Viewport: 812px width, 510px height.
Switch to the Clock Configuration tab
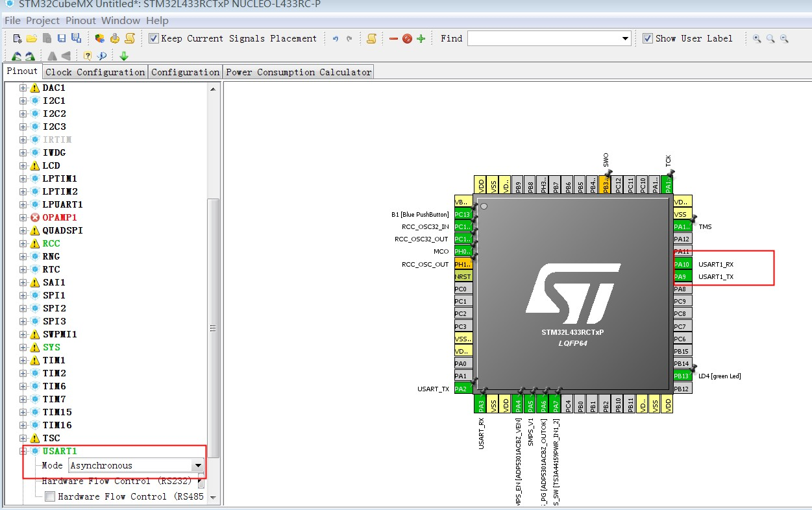(95, 72)
